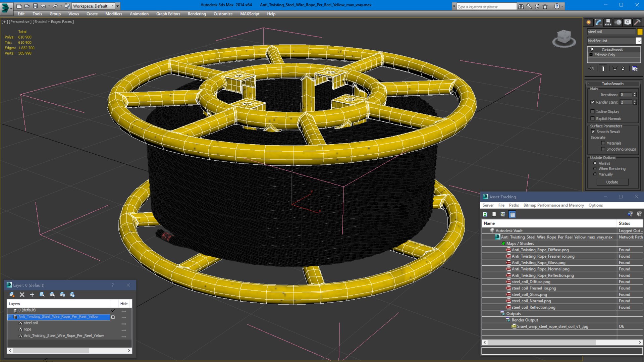The width and height of the screenshot is (644, 362).
Task: Select the Manually update radio option
Action: coord(595,174)
